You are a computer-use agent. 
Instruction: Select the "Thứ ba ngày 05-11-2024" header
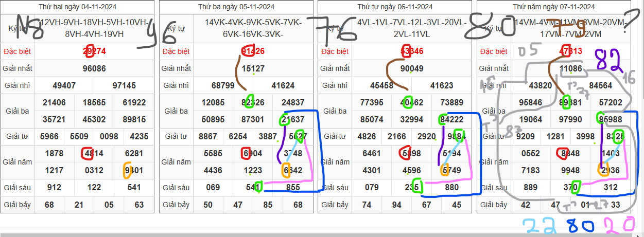coord(236,7)
